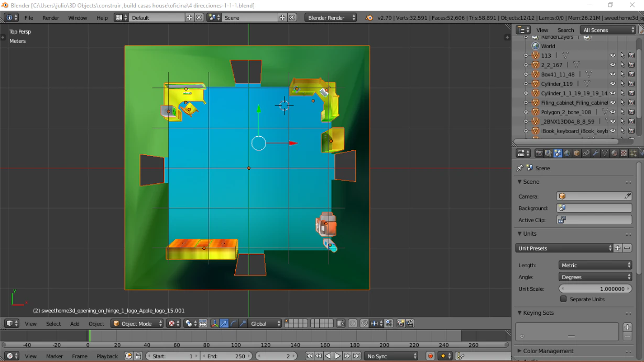Adjust the Unit Scale value field
This screenshot has width=644, height=362.
point(595,289)
